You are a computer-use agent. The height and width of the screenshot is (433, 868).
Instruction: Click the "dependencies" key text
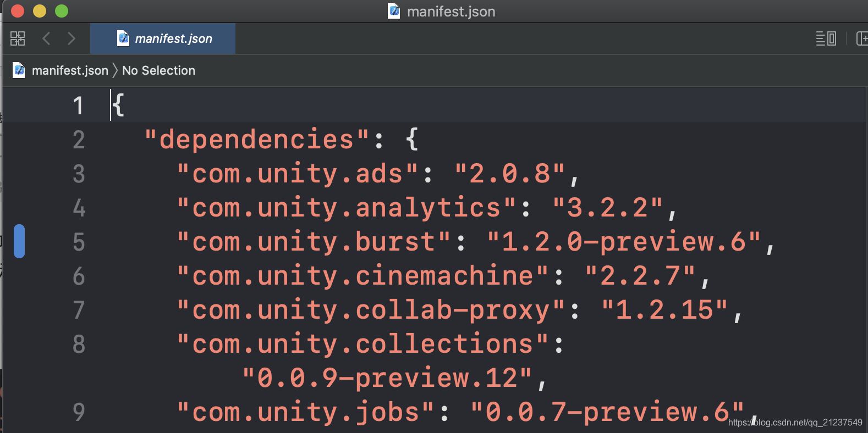click(256, 139)
